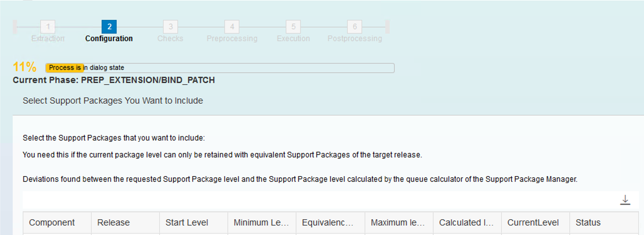
Task: Click the Equivalence column header
Action: pyautogui.click(x=331, y=222)
